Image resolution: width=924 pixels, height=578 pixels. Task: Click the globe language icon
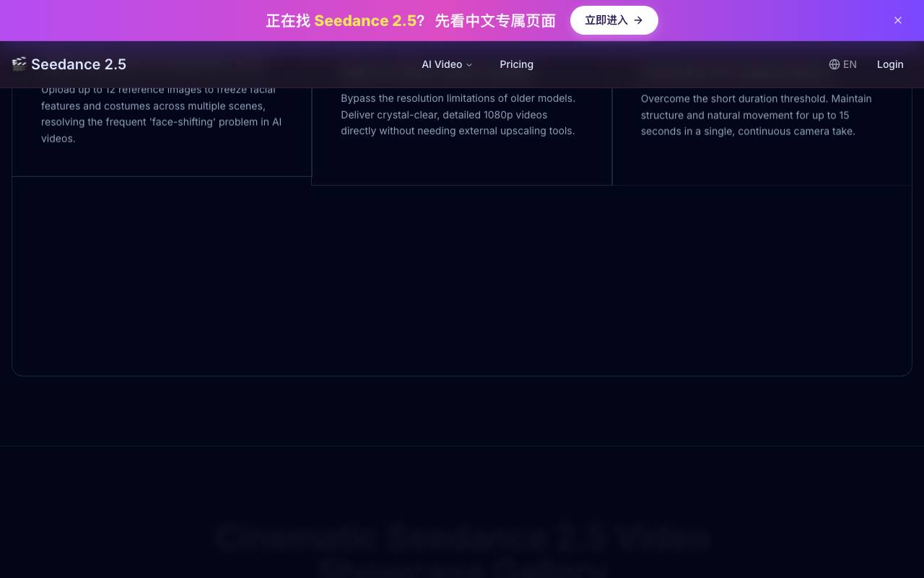click(834, 64)
